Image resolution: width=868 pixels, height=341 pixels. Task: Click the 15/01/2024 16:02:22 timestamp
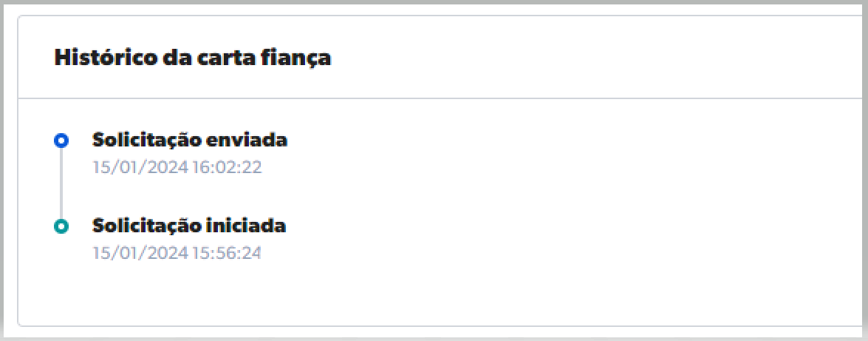click(x=177, y=168)
